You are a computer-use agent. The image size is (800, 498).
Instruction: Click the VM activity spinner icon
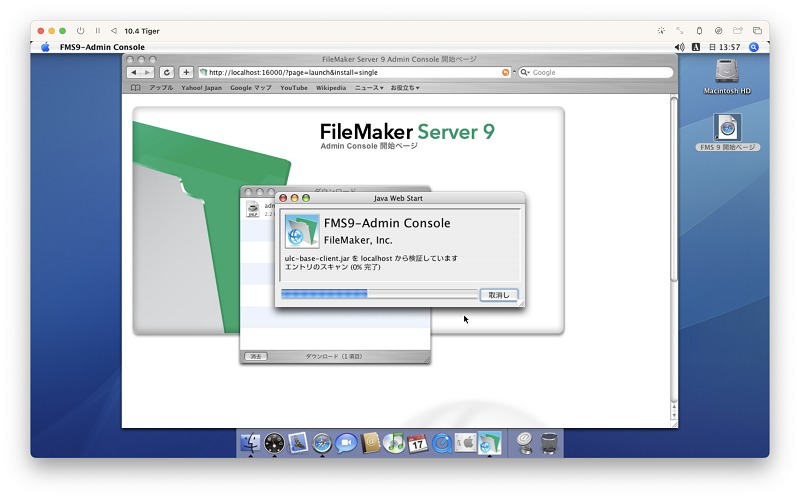click(x=661, y=31)
